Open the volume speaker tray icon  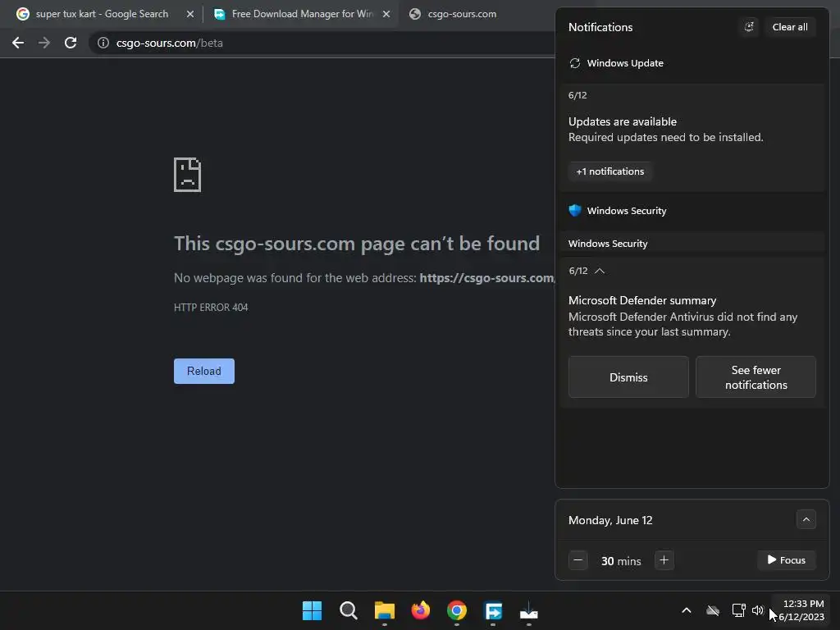click(757, 610)
